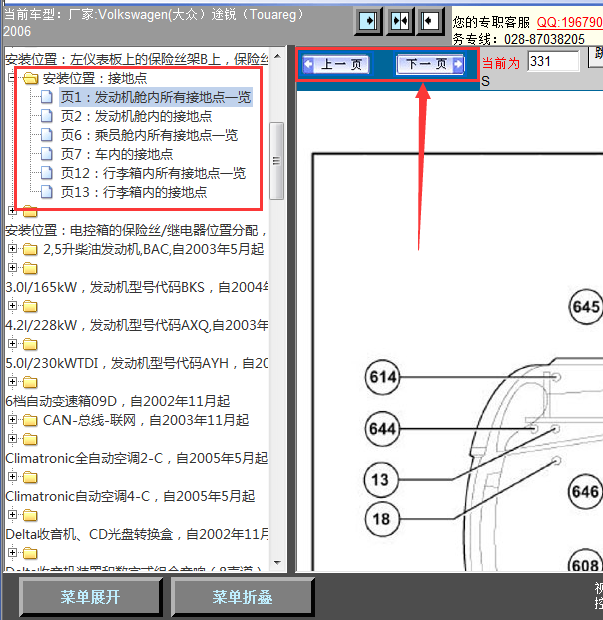
Task: Select 6档自动变速箱09D,自2002年11月起
Action: pos(117,401)
